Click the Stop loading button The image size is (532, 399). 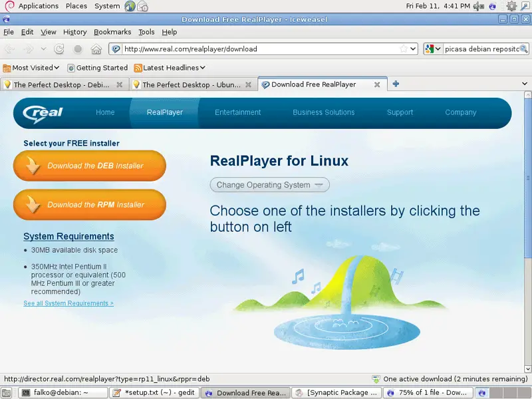78,49
